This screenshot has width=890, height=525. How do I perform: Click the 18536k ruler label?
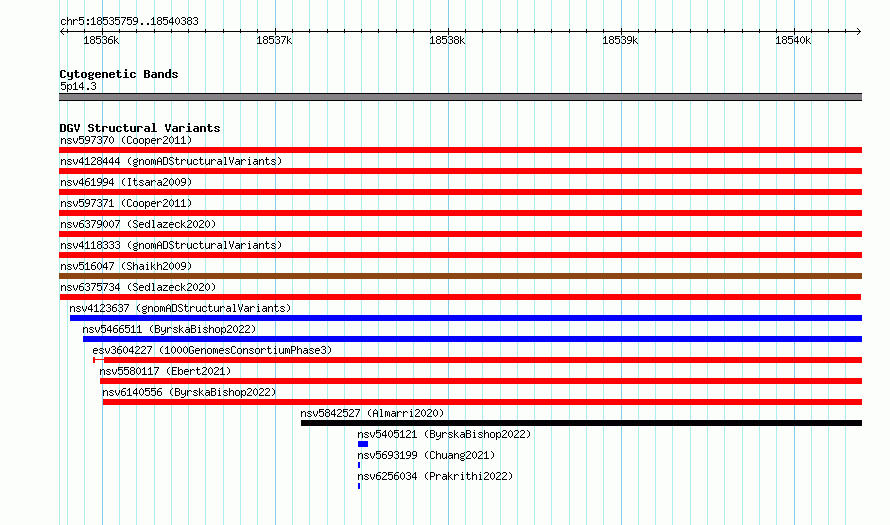click(x=101, y=40)
